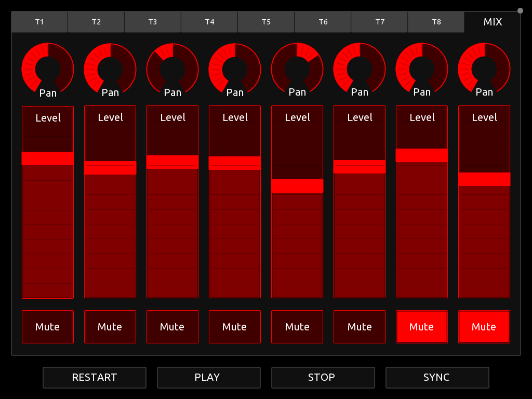Switch to the T1 tab
Viewport: 532px width, 399px height.
pos(39,22)
